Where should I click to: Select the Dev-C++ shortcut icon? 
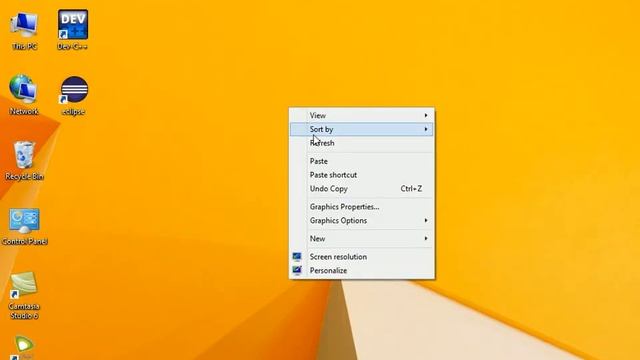[x=73, y=30]
